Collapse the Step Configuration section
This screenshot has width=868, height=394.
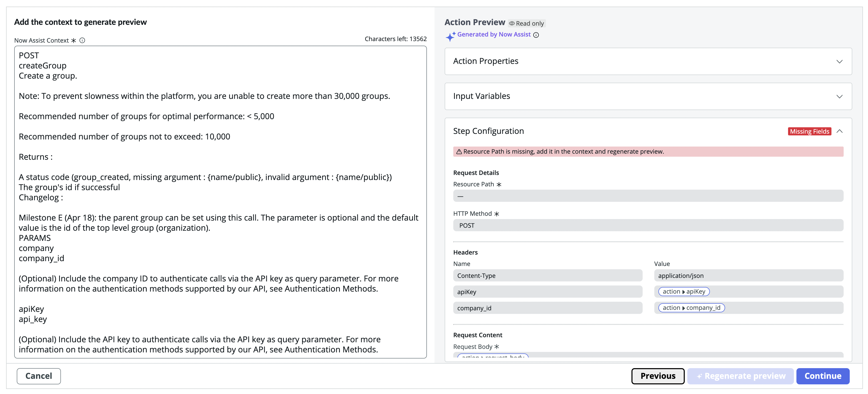839,131
